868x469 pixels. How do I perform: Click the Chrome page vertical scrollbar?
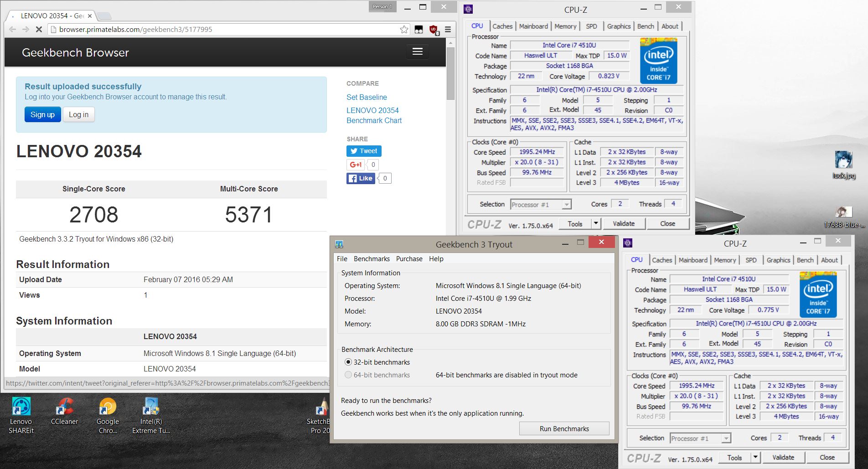click(450, 73)
